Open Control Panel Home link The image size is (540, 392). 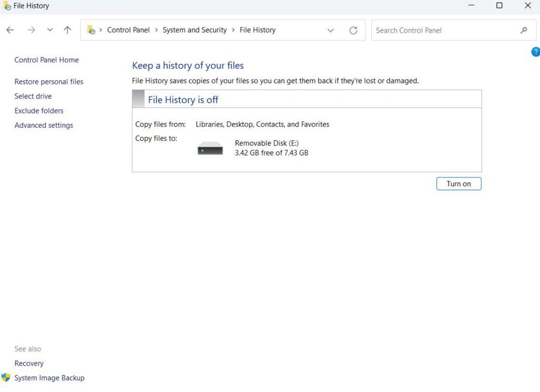[x=46, y=60]
